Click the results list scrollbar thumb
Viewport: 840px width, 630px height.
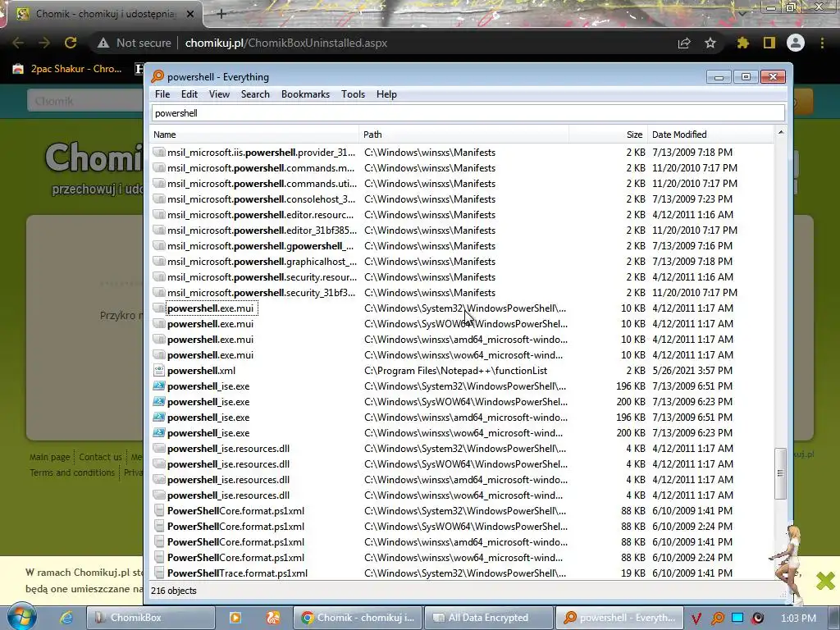(781, 473)
